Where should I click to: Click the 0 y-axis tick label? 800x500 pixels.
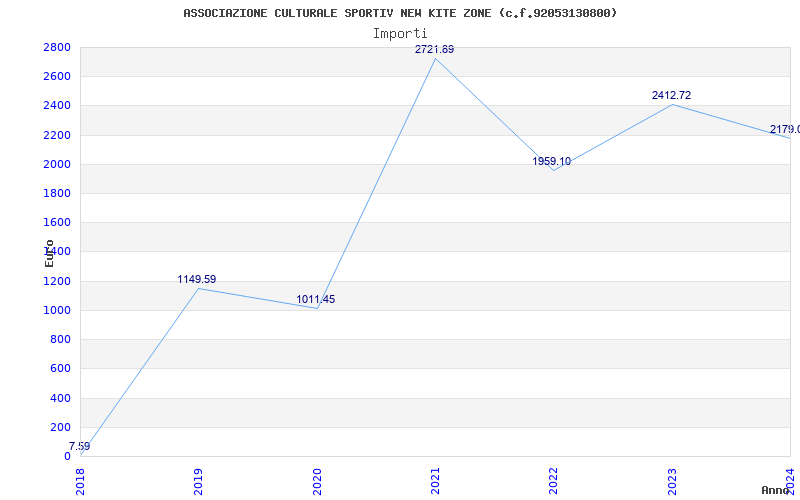[x=67, y=456]
